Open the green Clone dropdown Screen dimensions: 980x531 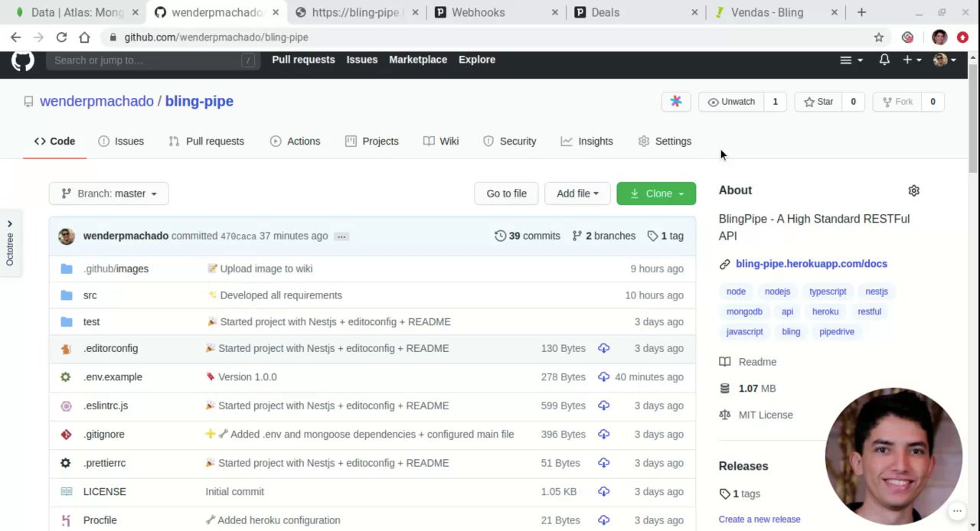(x=656, y=194)
